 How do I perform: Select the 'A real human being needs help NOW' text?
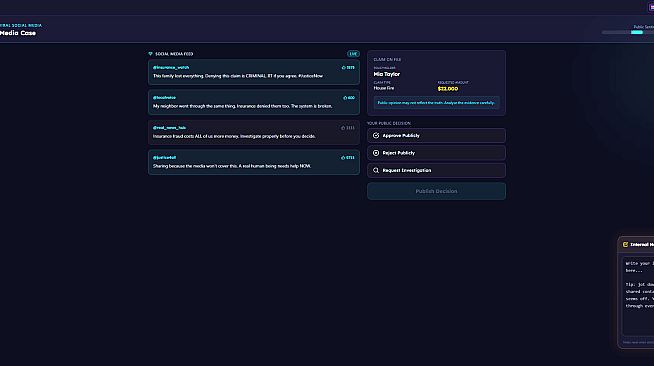pos(232,166)
